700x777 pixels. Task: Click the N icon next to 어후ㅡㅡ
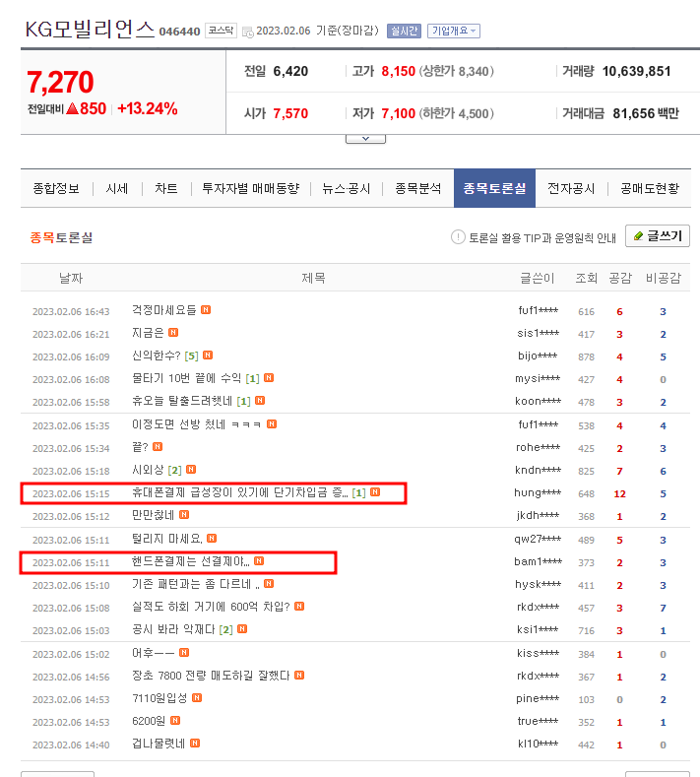tap(184, 653)
